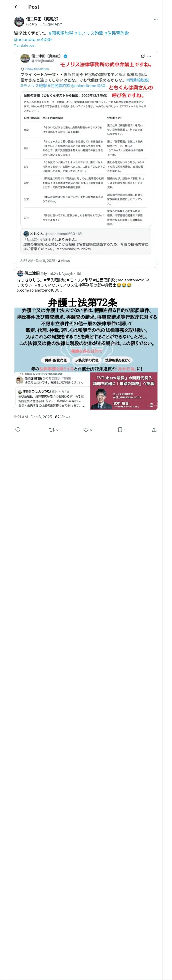Click the Grok icon in the embedded screenshot
Image resolution: width=172 pixels, height=980 pixels.
[x=143, y=56]
